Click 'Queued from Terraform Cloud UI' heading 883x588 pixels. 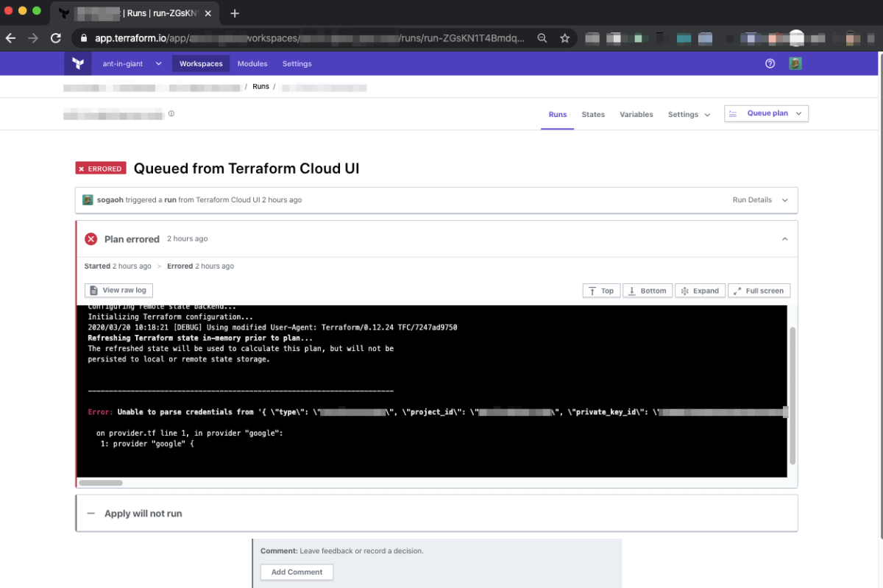tap(247, 169)
